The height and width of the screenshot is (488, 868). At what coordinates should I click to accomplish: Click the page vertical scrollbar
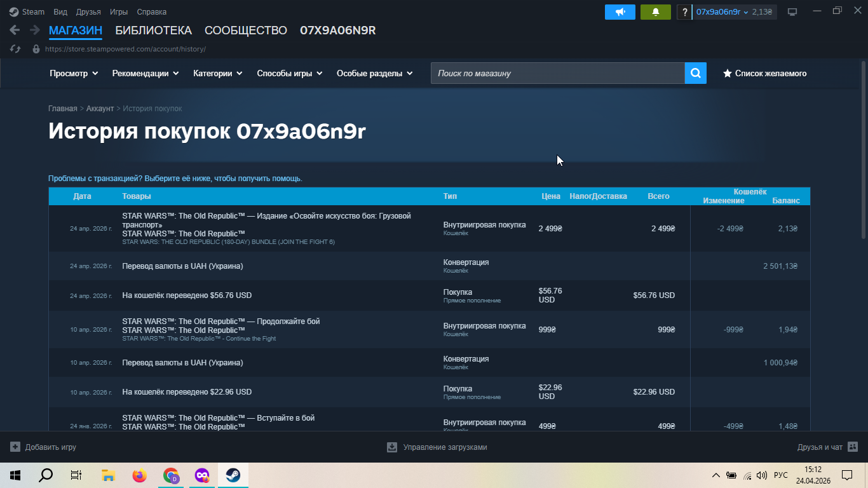(x=863, y=150)
